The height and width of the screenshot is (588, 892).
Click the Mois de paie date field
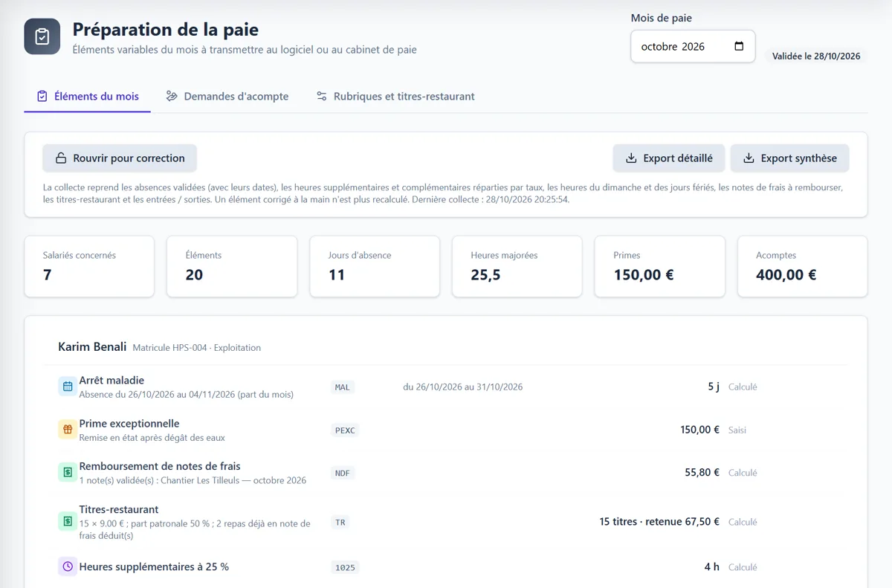pyautogui.click(x=693, y=46)
